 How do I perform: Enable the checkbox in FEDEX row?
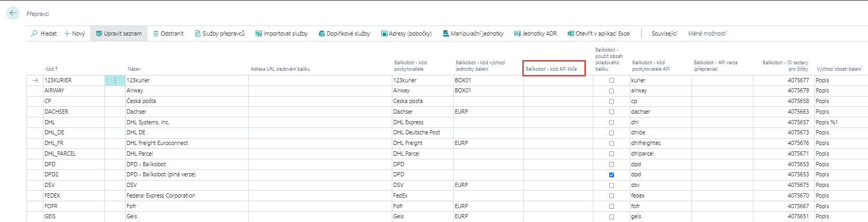(x=611, y=196)
